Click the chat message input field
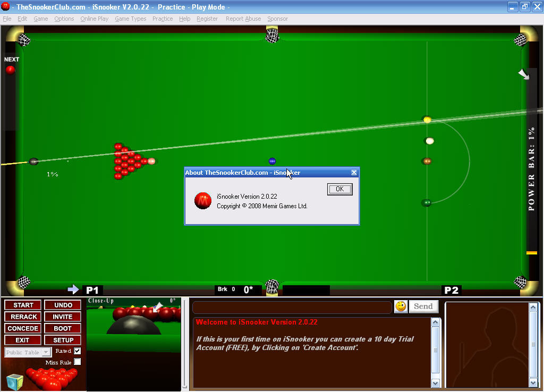The image size is (544, 392). coord(292,307)
